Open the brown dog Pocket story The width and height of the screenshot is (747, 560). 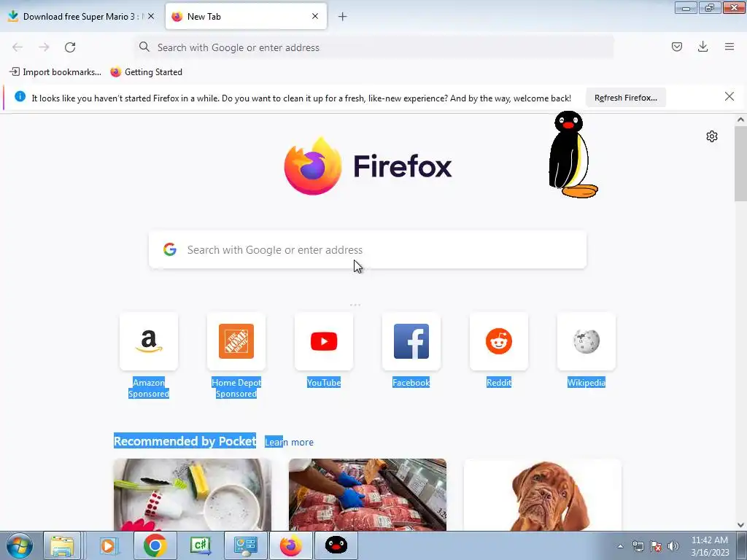543,495
